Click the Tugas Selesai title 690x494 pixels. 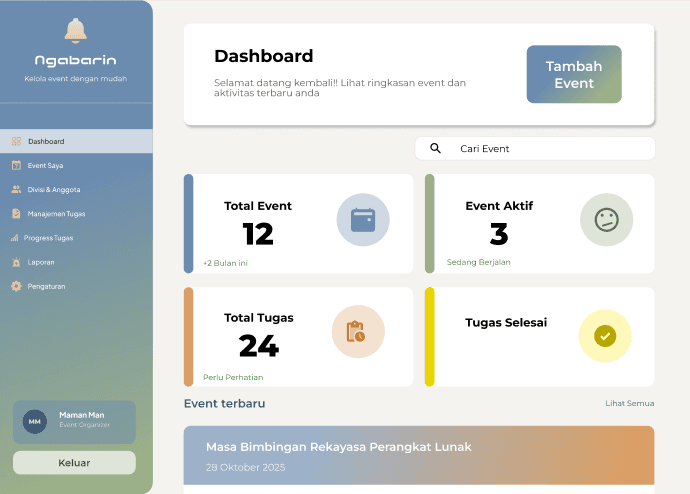506,322
